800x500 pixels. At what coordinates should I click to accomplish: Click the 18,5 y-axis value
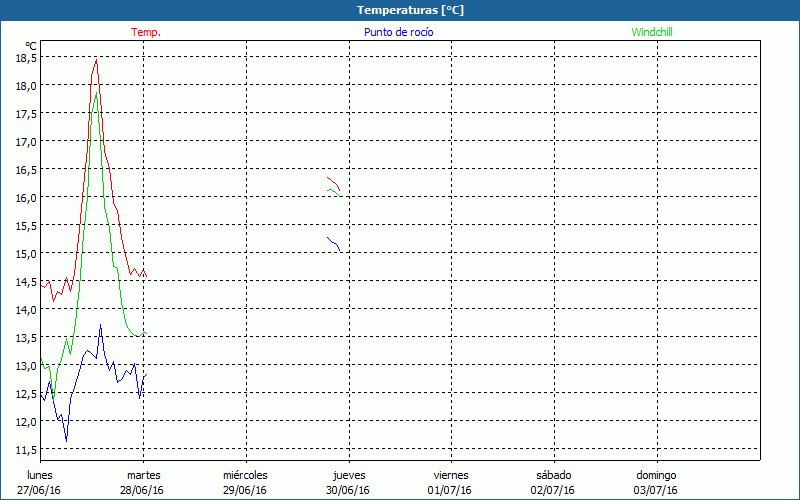pyautogui.click(x=26, y=58)
